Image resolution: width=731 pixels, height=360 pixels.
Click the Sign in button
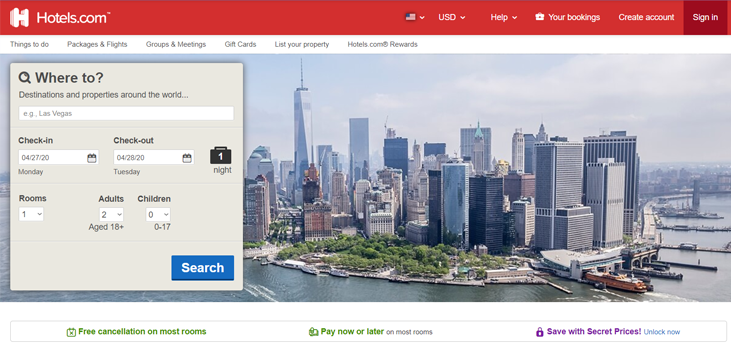pyautogui.click(x=705, y=17)
